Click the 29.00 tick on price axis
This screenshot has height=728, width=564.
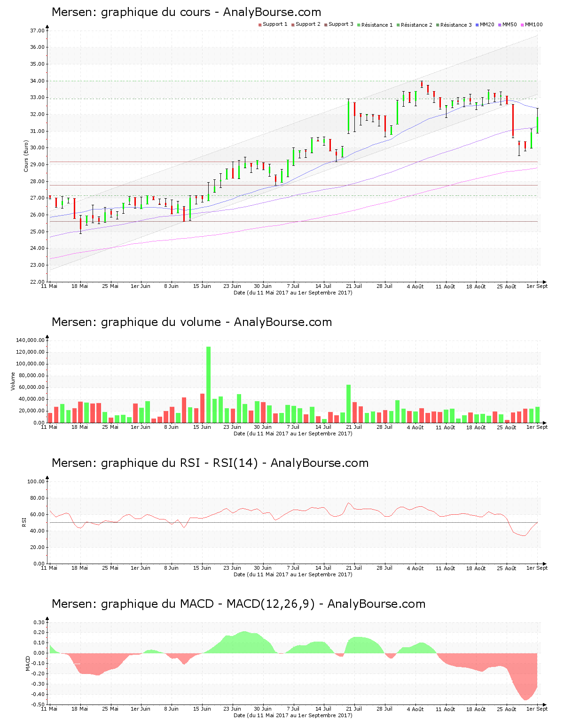click(37, 164)
